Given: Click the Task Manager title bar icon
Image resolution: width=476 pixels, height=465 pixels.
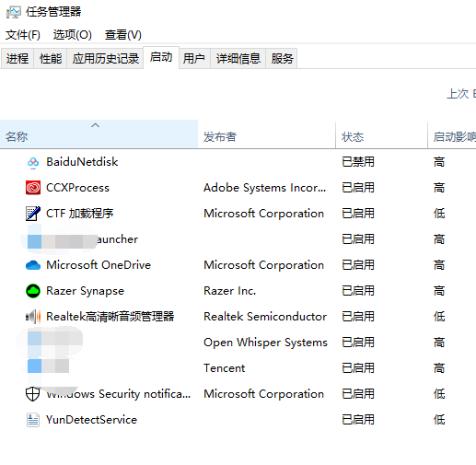Looking at the screenshot, I should (14, 12).
